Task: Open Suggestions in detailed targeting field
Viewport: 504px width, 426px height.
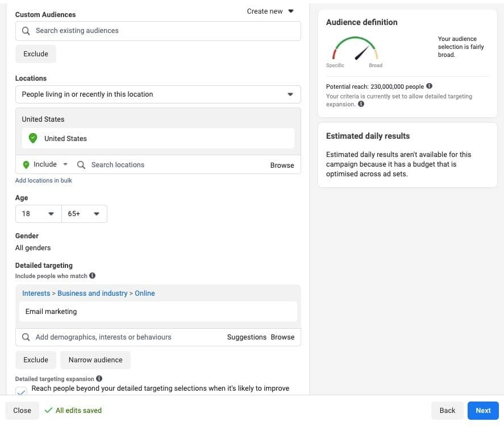Action: (246, 337)
